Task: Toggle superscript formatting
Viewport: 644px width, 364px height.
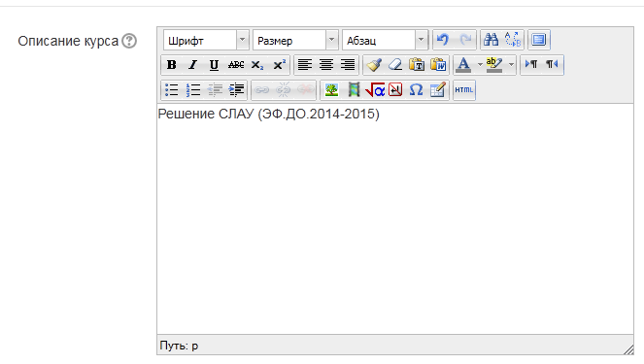Action: click(x=280, y=65)
